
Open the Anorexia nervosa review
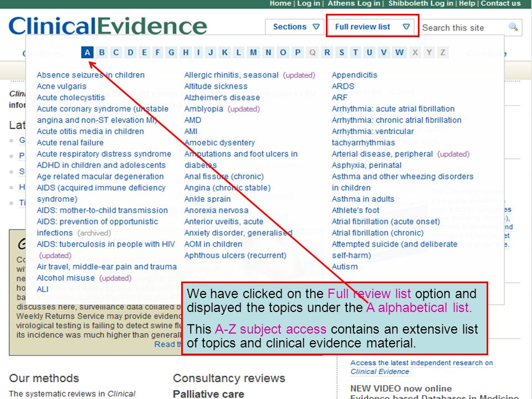point(216,211)
